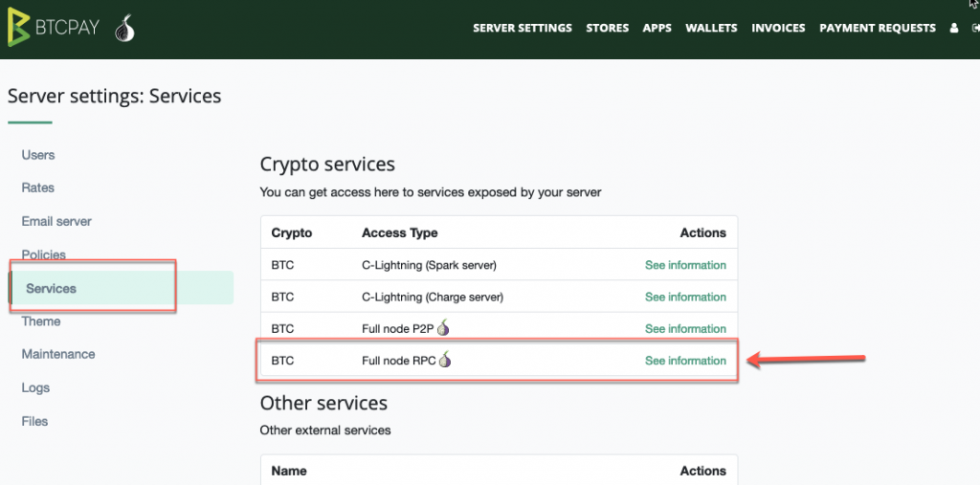
Task: Select the Users sidebar tab
Action: point(38,155)
